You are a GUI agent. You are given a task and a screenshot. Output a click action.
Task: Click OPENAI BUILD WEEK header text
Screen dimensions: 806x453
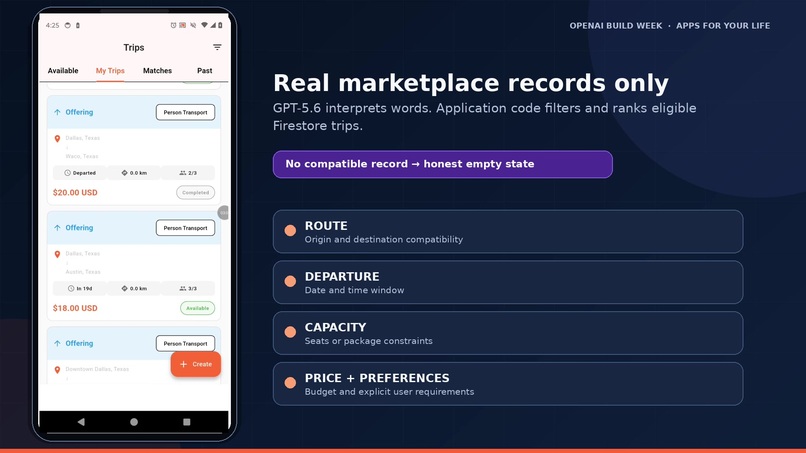pyautogui.click(x=616, y=26)
